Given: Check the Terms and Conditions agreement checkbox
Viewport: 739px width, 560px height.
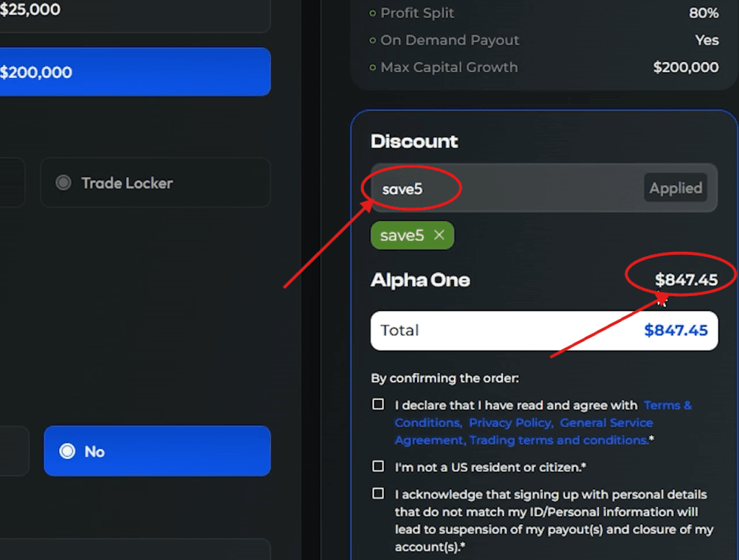Looking at the screenshot, I should pyautogui.click(x=377, y=405).
